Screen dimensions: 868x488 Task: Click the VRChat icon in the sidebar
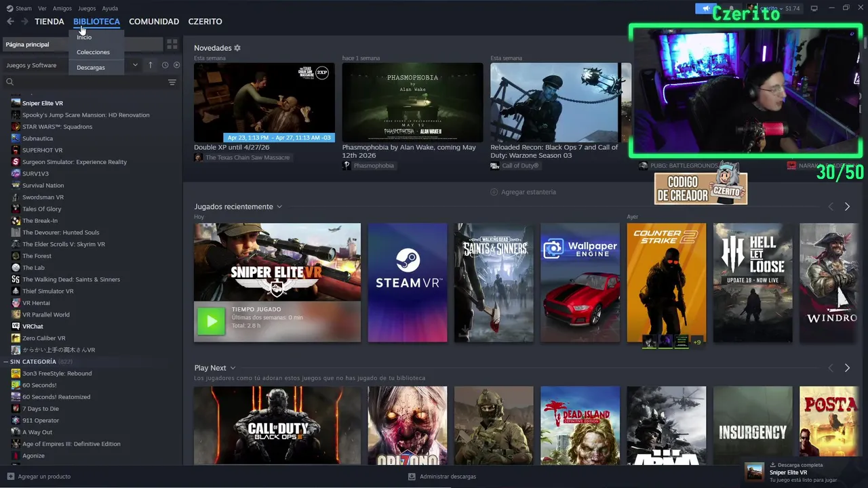pos(16,326)
